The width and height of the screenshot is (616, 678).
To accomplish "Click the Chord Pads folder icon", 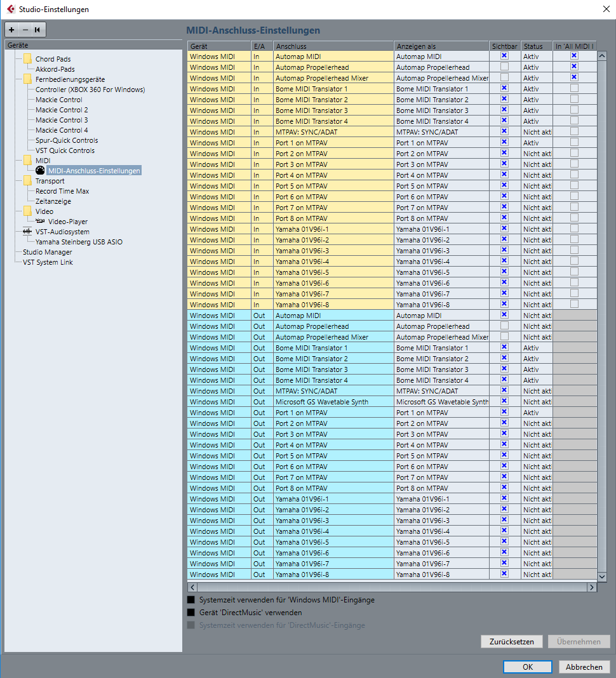I will click(x=27, y=59).
